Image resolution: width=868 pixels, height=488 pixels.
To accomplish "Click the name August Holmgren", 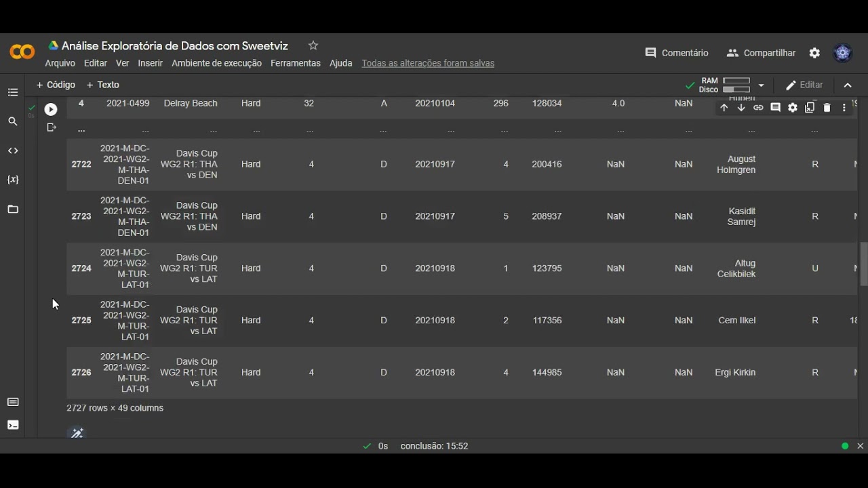I will pyautogui.click(x=736, y=165).
